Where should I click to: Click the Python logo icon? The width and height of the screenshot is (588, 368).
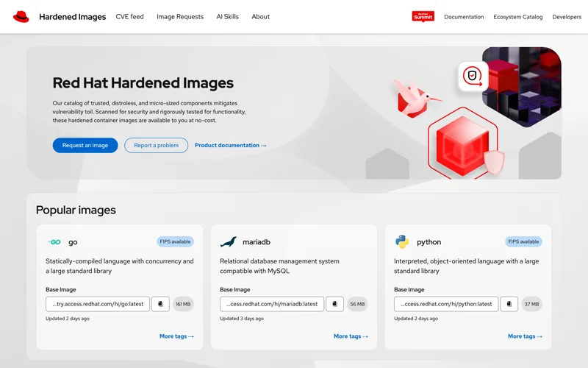(x=402, y=242)
